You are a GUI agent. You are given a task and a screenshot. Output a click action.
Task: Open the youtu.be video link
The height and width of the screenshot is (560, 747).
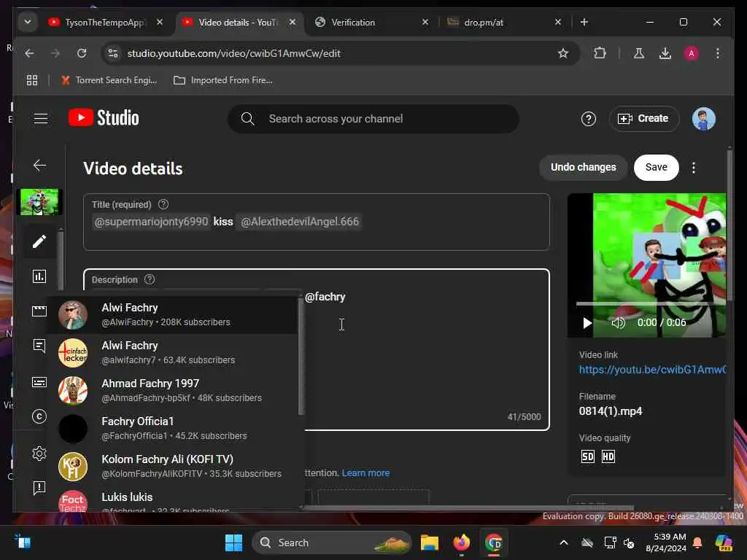pyautogui.click(x=652, y=370)
